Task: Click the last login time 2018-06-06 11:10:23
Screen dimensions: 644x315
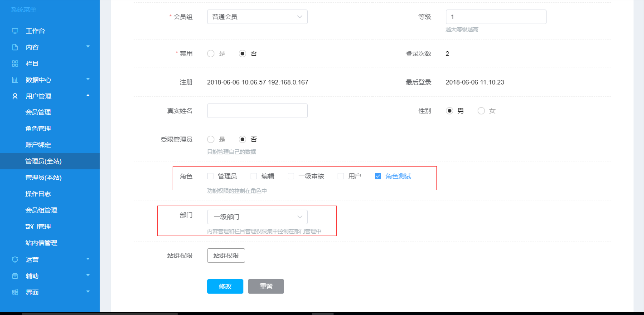Action: [475, 82]
